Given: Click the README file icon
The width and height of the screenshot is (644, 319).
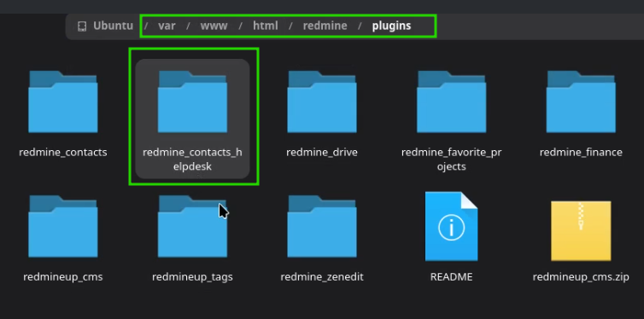Looking at the screenshot, I should click(451, 226).
